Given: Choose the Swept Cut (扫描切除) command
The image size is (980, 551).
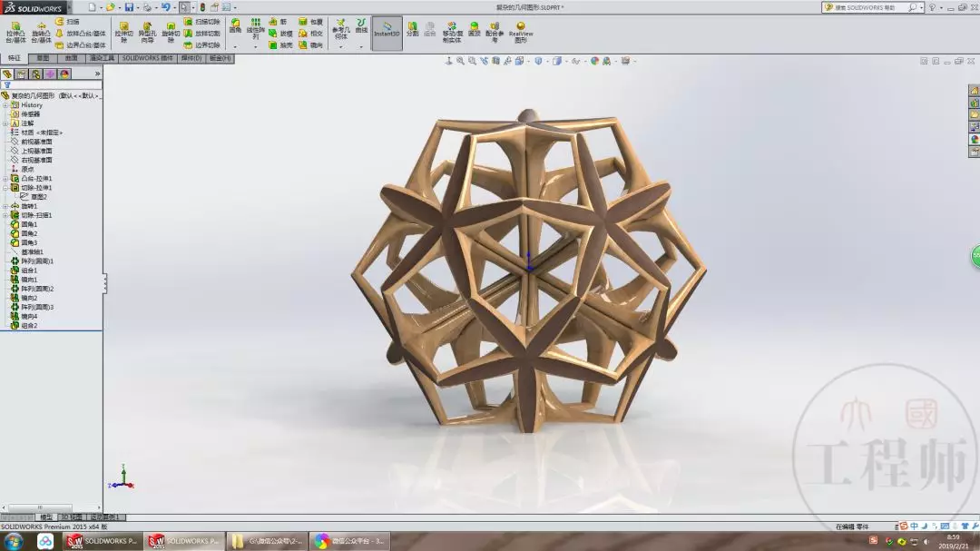Looking at the screenshot, I should point(201,22).
